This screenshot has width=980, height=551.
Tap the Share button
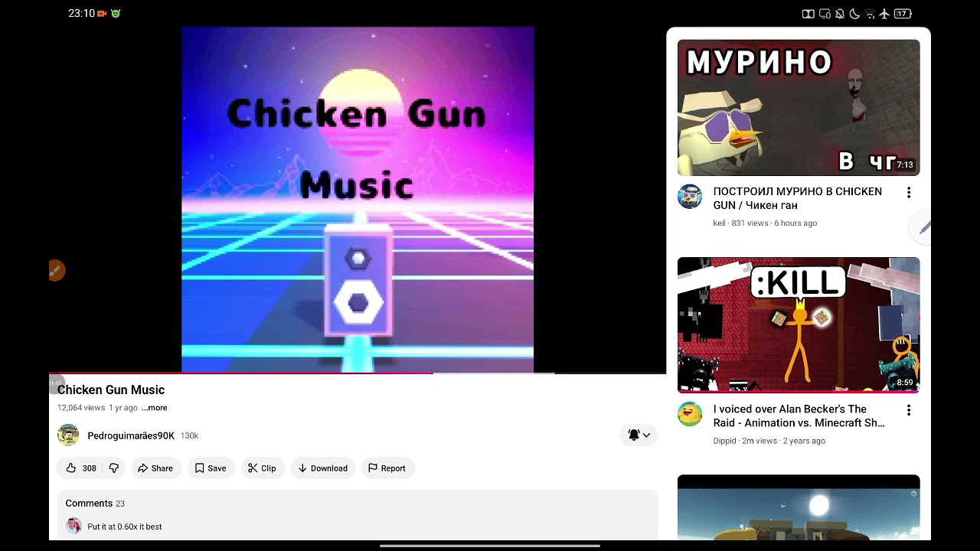pyautogui.click(x=155, y=468)
